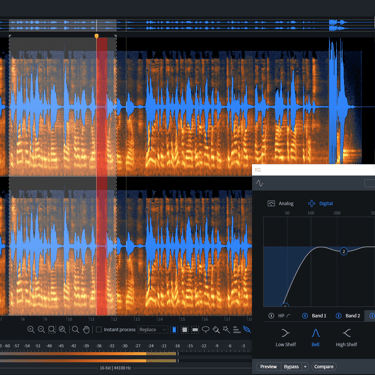Click EQ node 2 on the curve

[x=344, y=251]
